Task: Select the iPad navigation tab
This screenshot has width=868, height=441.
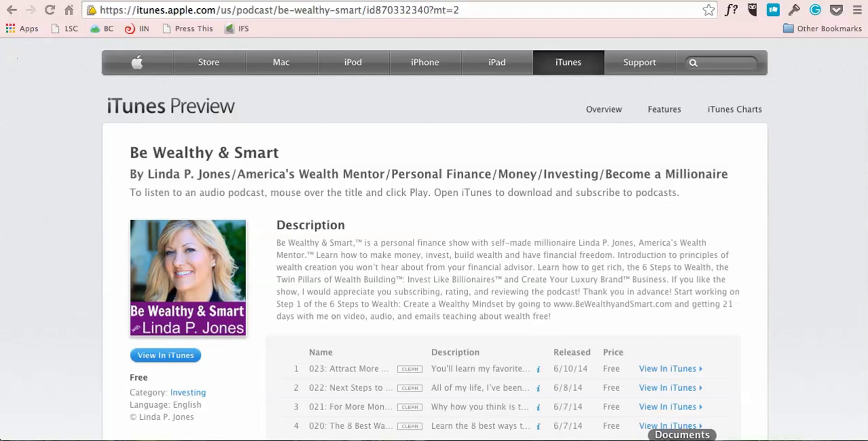Action: [497, 62]
